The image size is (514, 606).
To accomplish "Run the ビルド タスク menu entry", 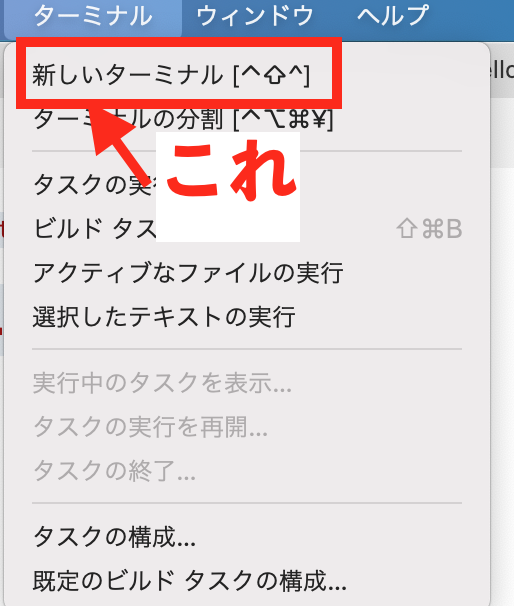I will tap(247, 229).
